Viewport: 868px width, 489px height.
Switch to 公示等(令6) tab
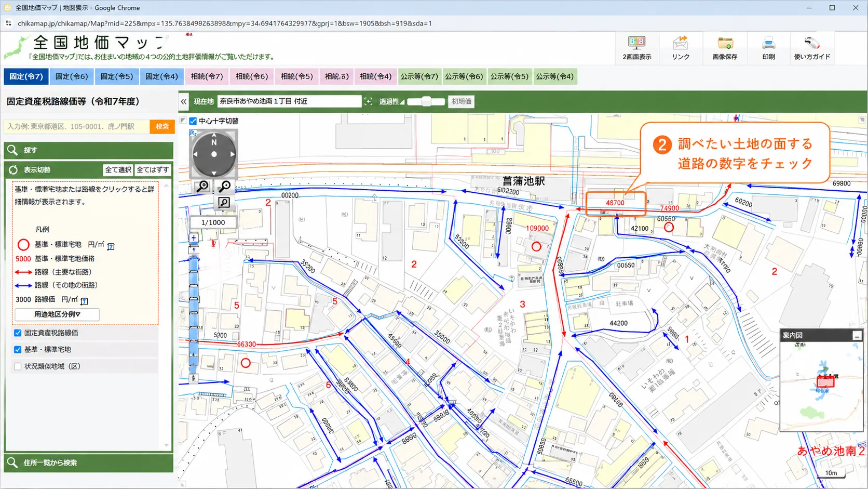464,76
